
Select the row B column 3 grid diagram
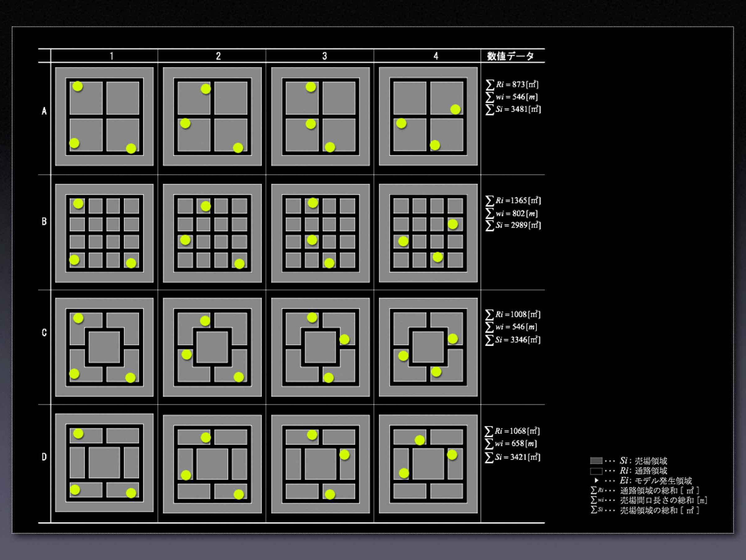[x=320, y=233]
